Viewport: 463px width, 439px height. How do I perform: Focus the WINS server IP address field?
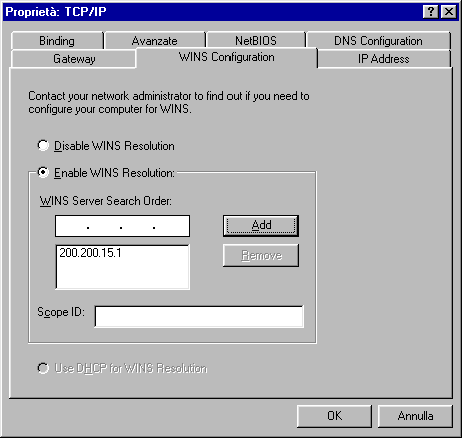click(x=122, y=226)
